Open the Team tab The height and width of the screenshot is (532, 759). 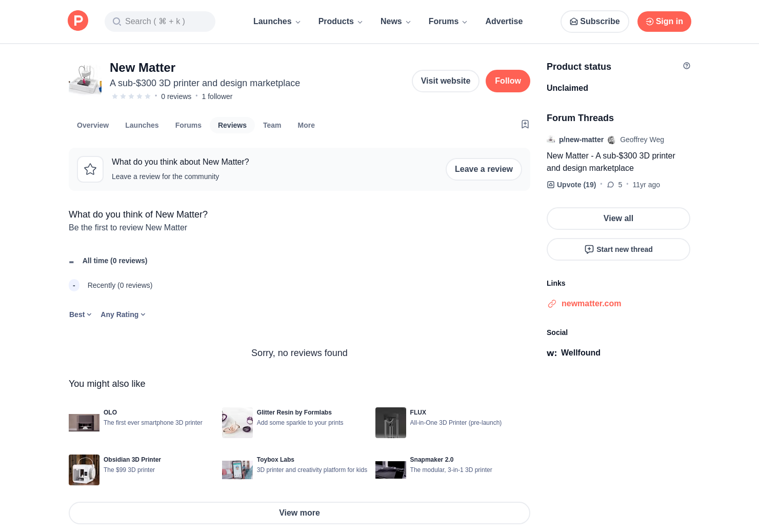[x=272, y=125]
